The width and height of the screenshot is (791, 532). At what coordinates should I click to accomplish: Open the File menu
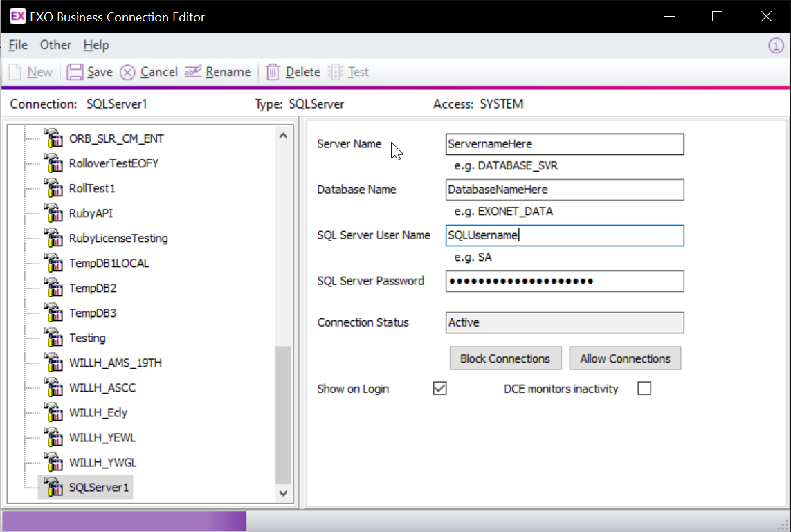(18, 45)
